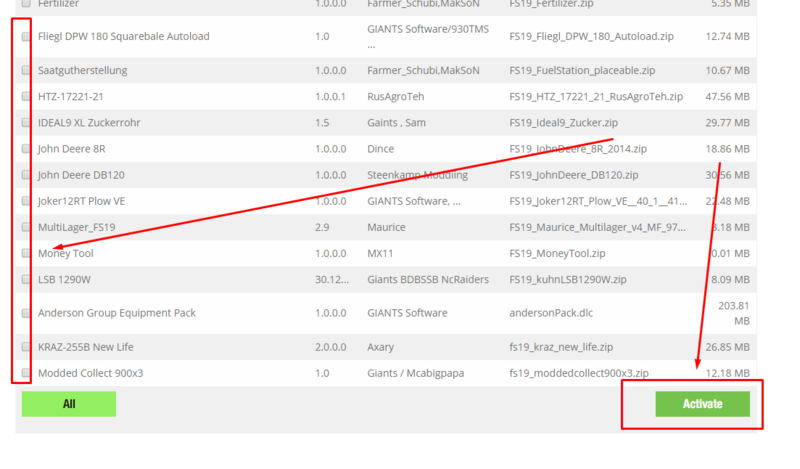Select the andersonPack.dlc file entry
This screenshot has height=469, width=800.
pyautogui.click(x=550, y=313)
